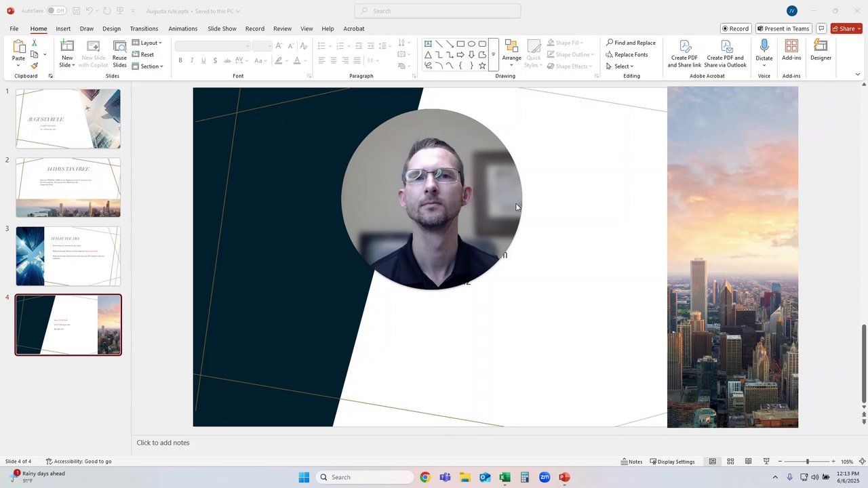Viewport: 868px width, 488px height.
Task: Open the Arrange objects menu
Action: 511,53
